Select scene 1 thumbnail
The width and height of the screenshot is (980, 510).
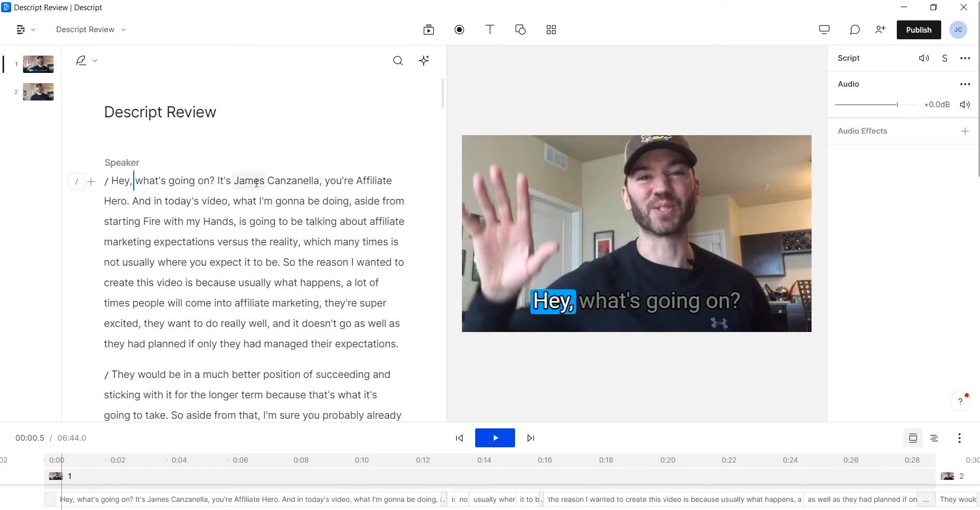(38, 64)
